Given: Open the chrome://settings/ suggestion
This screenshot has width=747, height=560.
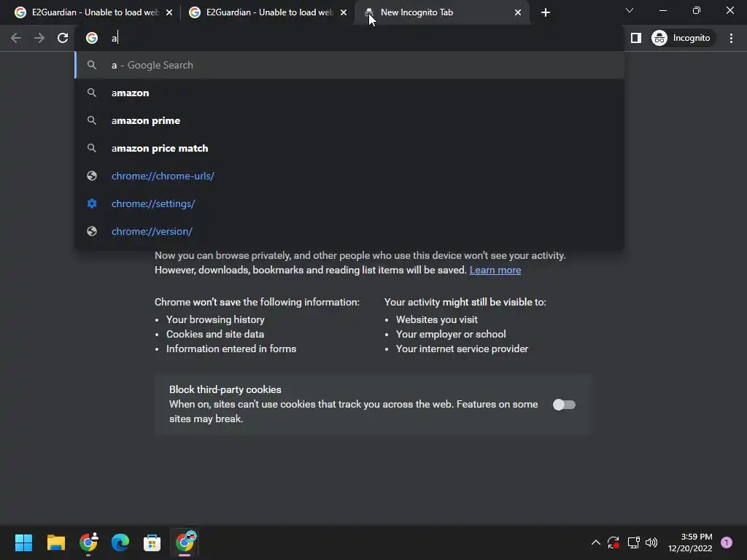Looking at the screenshot, I should (x=349, y=203).
